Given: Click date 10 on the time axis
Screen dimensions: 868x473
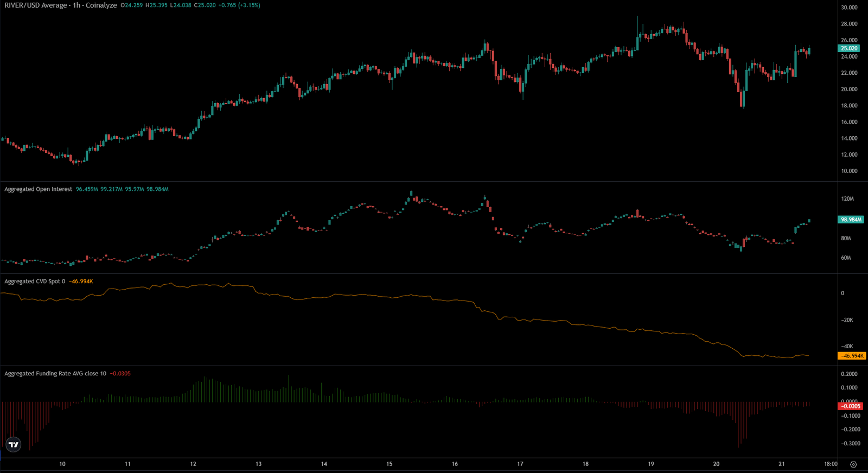Looking at the screenshot, I should 62,464.
